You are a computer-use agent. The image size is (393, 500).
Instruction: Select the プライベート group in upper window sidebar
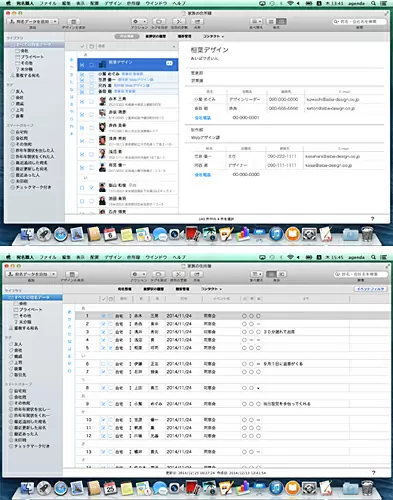tap(32, 57)
